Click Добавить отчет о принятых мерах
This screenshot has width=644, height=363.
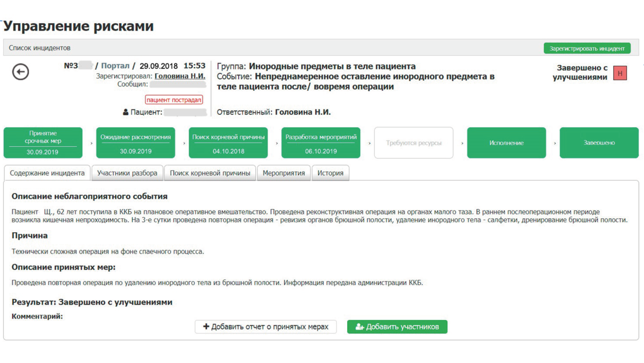point(266,327)
